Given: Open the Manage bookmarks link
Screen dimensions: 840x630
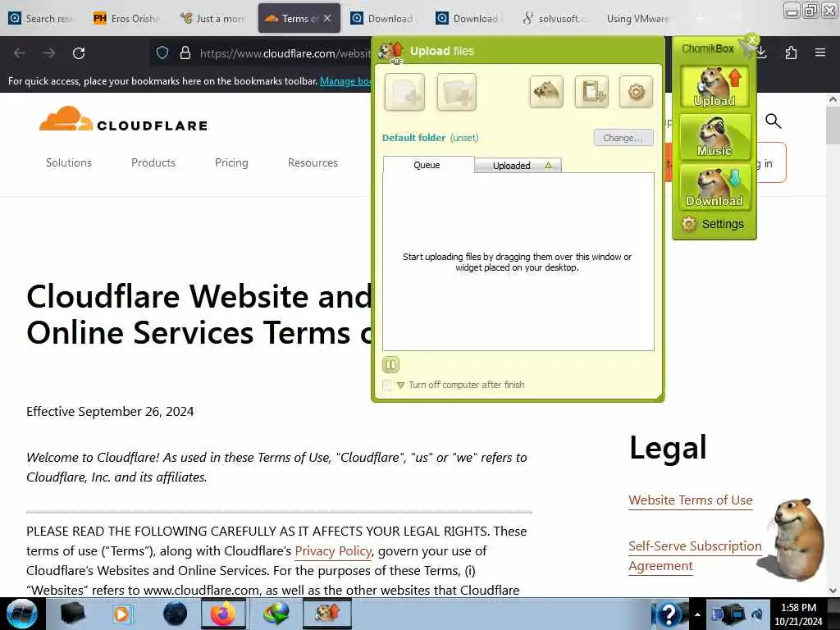Looking at the screenshot, I should point(345,81).
